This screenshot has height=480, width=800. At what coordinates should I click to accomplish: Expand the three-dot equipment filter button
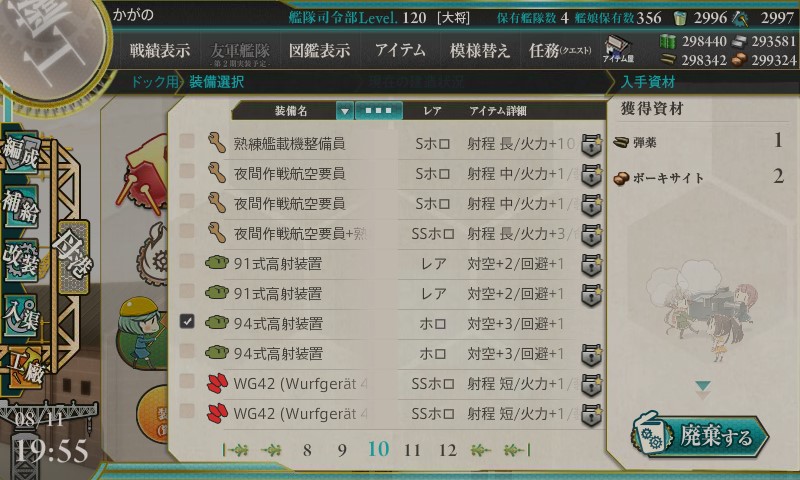point(379,111)
